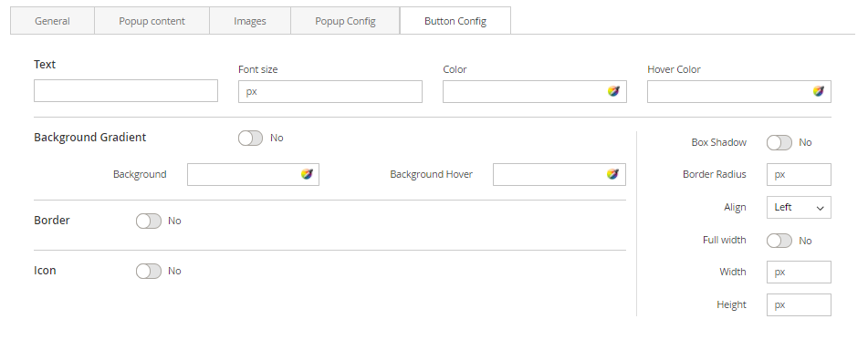Enable the Icon toggle switch

149,271
